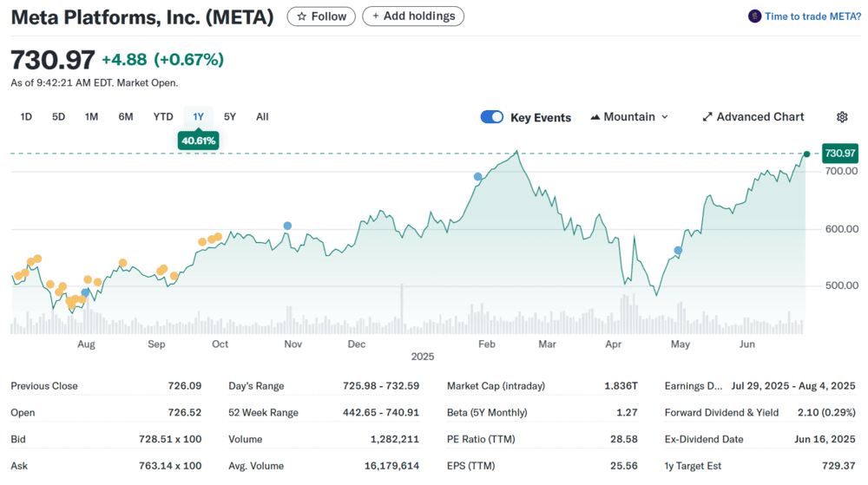This screenshot has width=868, height=485.
Task: Click the PE Ratio (TTM) value 28.58
Action: (x=624, y=439)
